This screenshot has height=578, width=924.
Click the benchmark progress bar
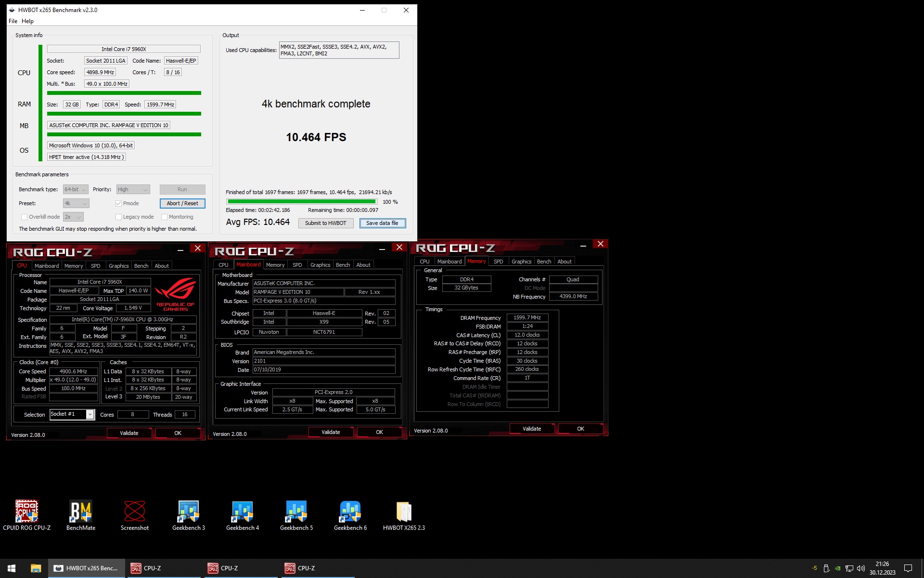pos(302,202)
